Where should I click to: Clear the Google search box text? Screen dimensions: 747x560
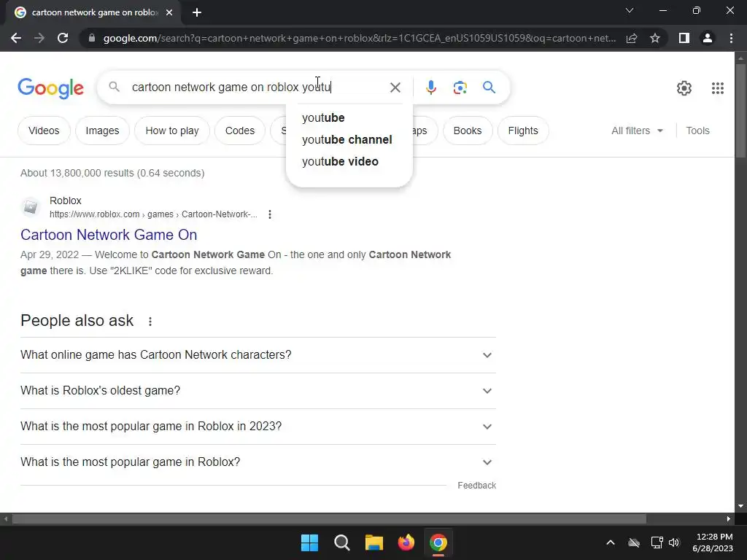coord(395,87)
